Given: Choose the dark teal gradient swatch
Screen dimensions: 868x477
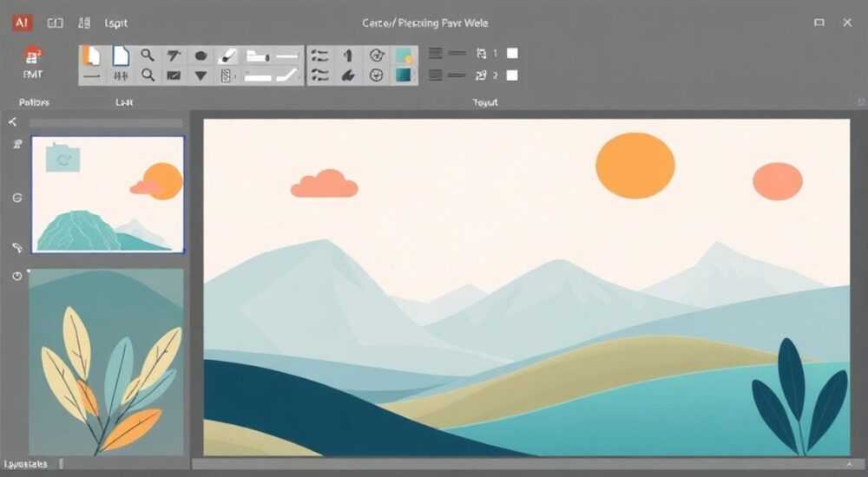Looking at the screenshot, I should click(x=404, y=75).
